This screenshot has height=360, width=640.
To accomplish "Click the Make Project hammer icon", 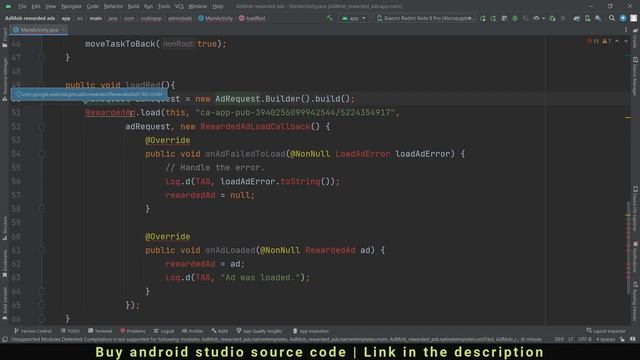I will point(329,18).
